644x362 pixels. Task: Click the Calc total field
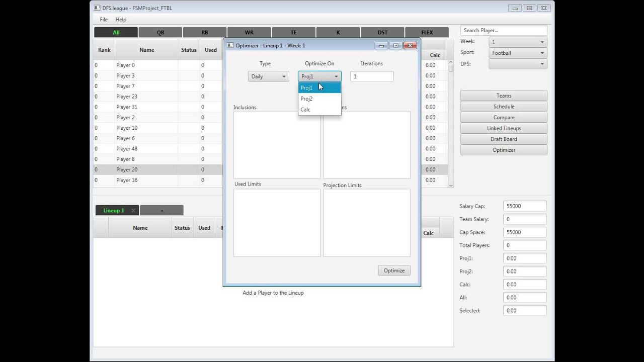[x=525, y=285]
